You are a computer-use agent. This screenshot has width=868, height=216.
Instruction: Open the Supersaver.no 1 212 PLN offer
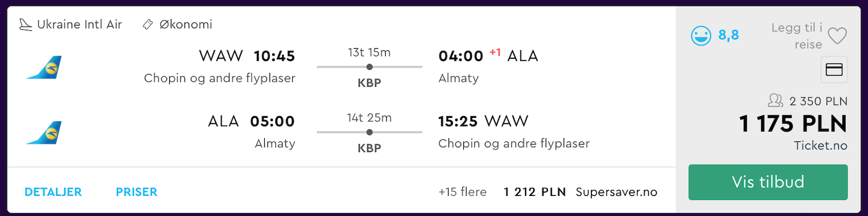580,192
